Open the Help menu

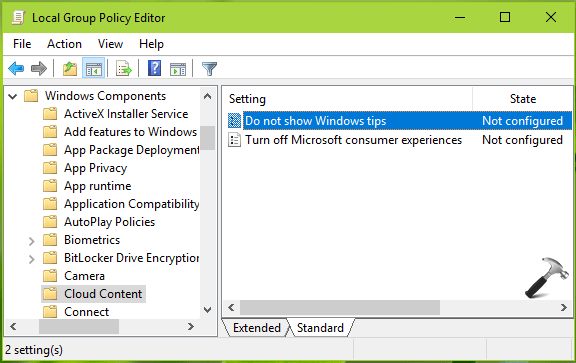click(x=151, y=44)
